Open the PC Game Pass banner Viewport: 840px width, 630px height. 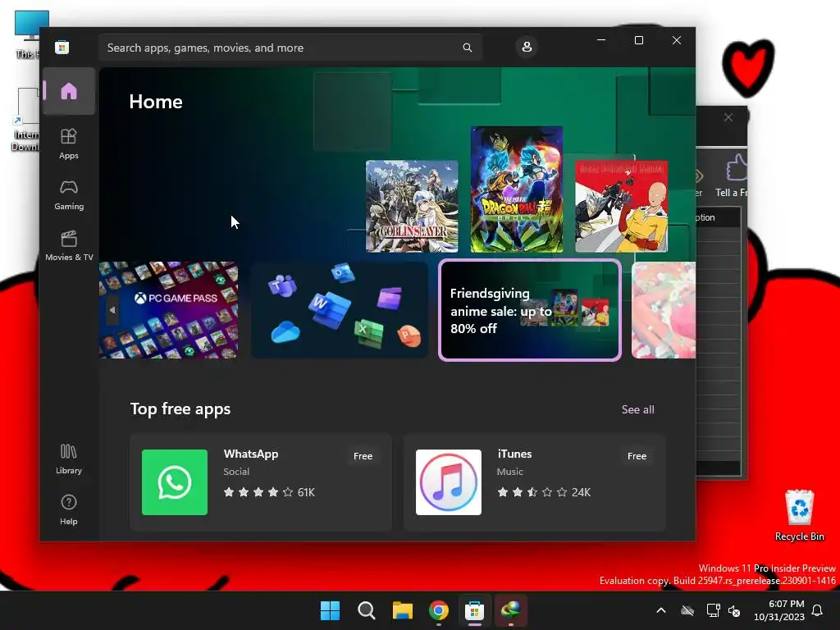click(x=168, y=309)
